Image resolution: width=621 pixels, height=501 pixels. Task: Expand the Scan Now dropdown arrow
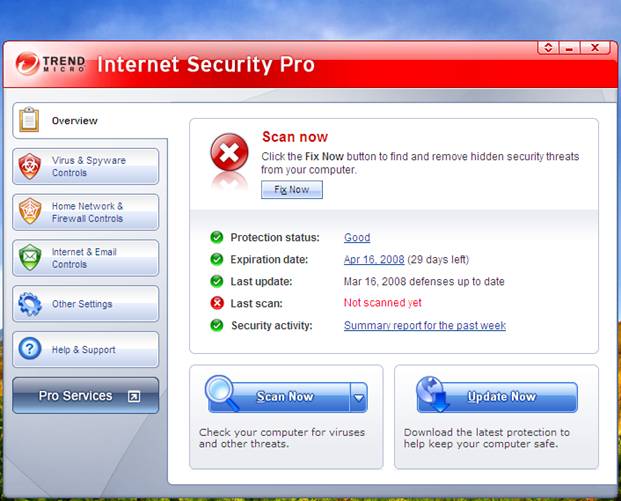point(358,398)
